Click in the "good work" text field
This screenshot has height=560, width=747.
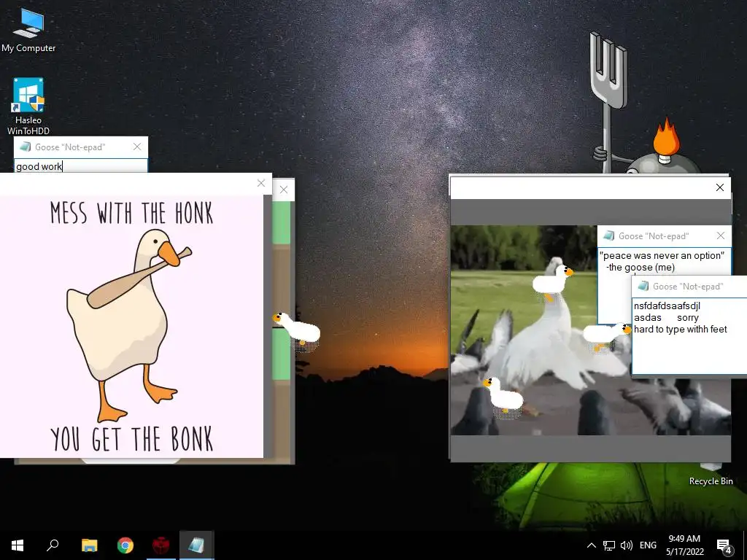pos(81,166)
